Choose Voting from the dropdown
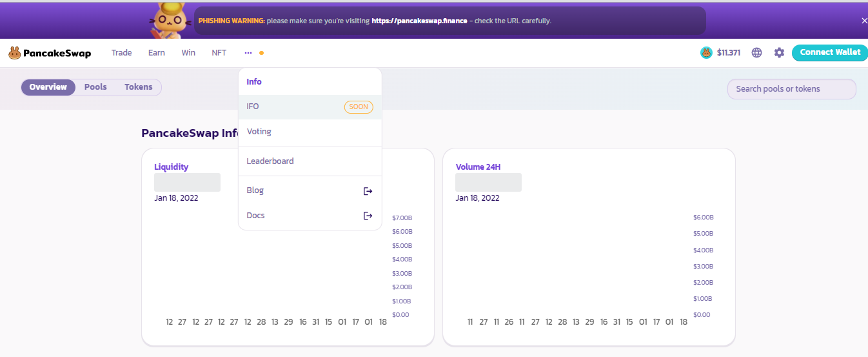This screenshot has width=868, height=357. tap(310, 132)
